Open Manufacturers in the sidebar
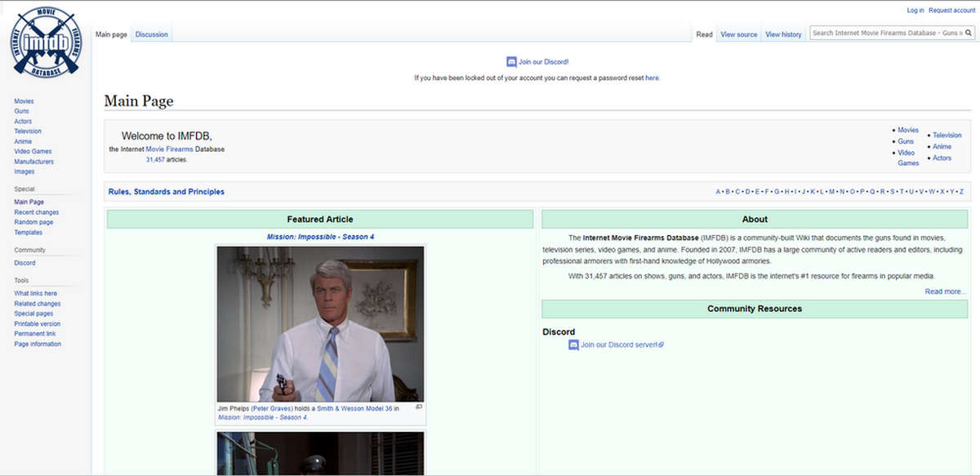Screen dimensions: 980x476 pos(33,162)
